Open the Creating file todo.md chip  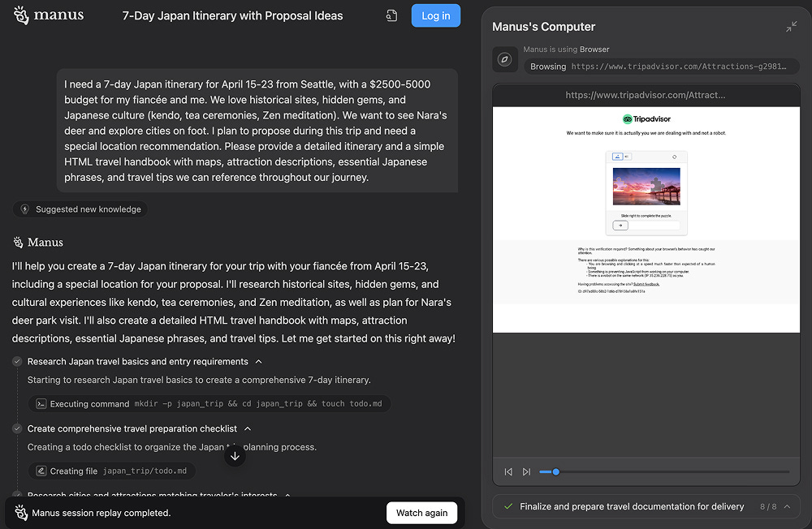111,471
